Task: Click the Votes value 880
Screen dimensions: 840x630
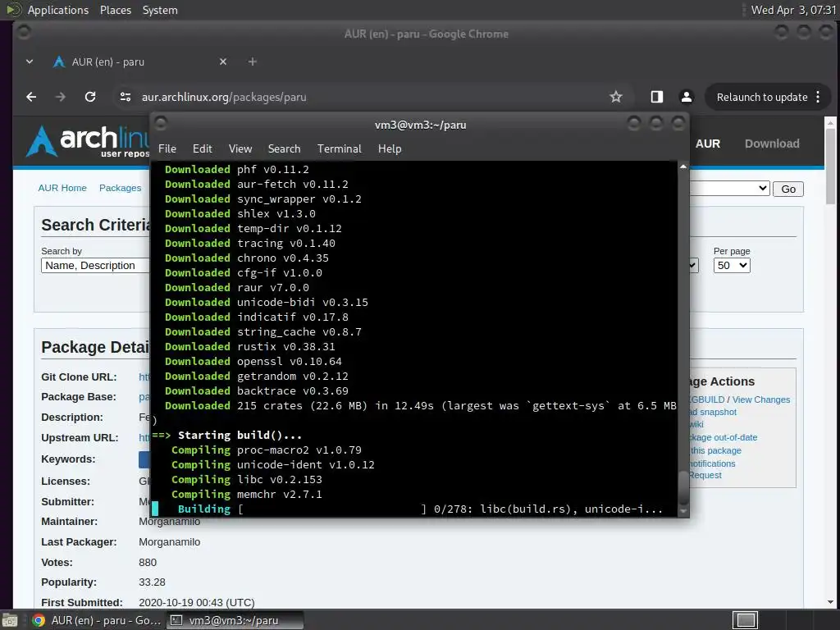Action: pos(148,563)
